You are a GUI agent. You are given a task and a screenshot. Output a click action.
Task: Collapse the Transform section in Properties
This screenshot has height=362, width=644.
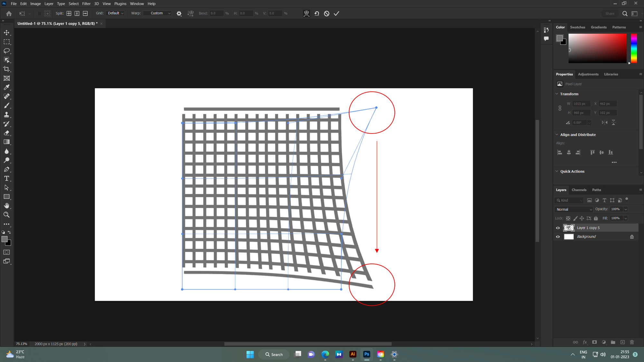[557, 94]
